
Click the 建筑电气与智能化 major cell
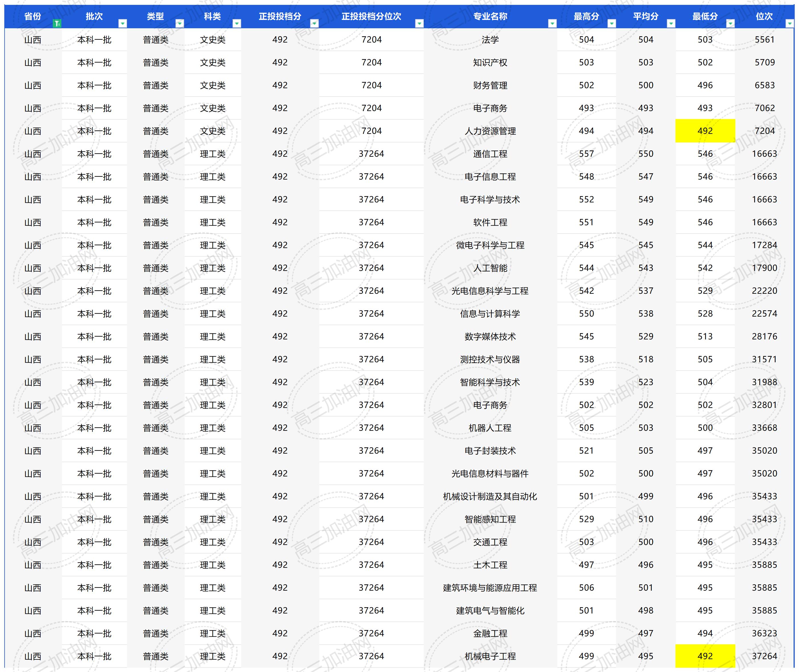pos(490,611)
